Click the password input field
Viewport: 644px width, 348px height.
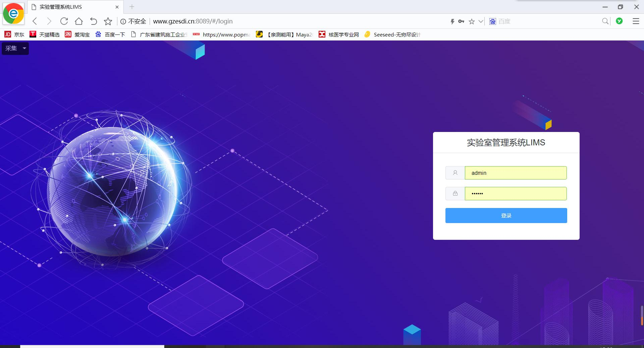pyautogui.click(x=516, y=194)
